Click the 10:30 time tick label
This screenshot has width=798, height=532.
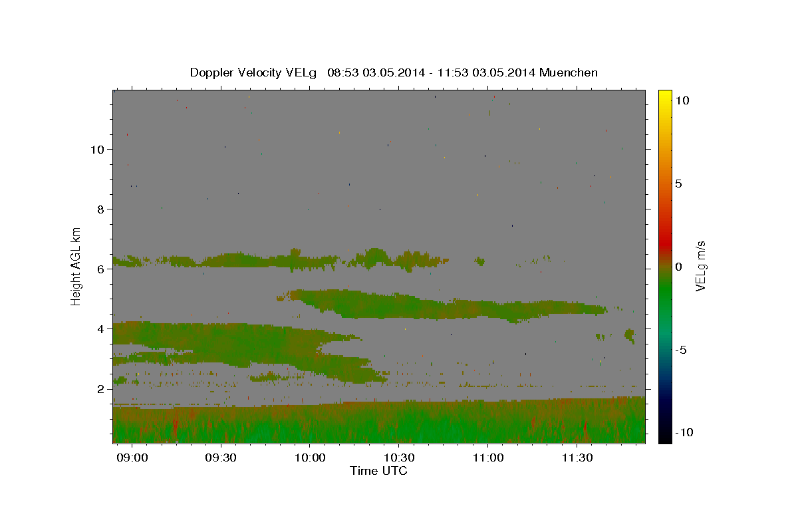[x=399, y=458]
